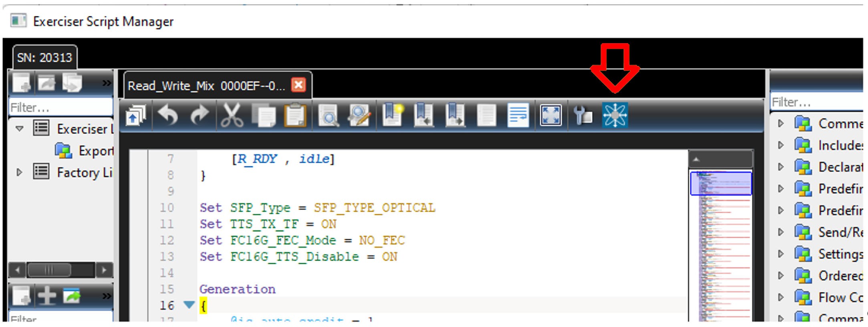Close the Read_Write_Mix tab

pyautogui.click(x=298, y=85)
